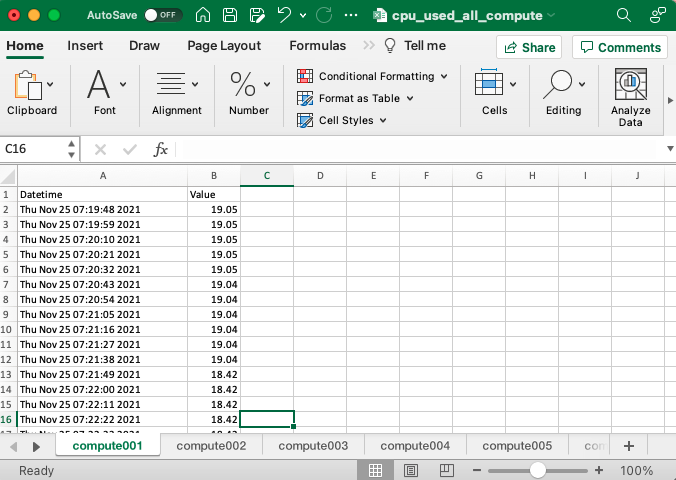Click the Name Box showing C16
The image size is (676, 480).
click(x=30, y=149)
